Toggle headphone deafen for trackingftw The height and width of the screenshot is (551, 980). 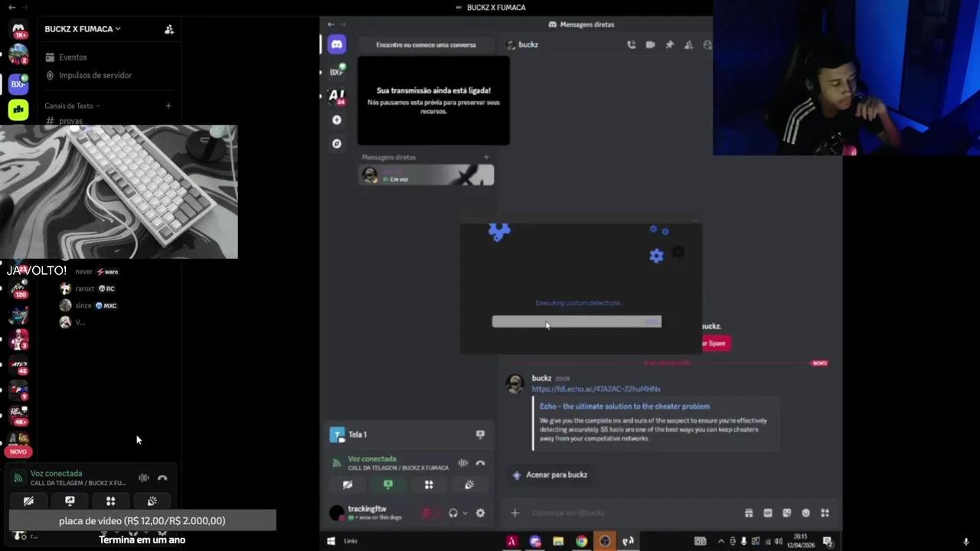(452, 513)
